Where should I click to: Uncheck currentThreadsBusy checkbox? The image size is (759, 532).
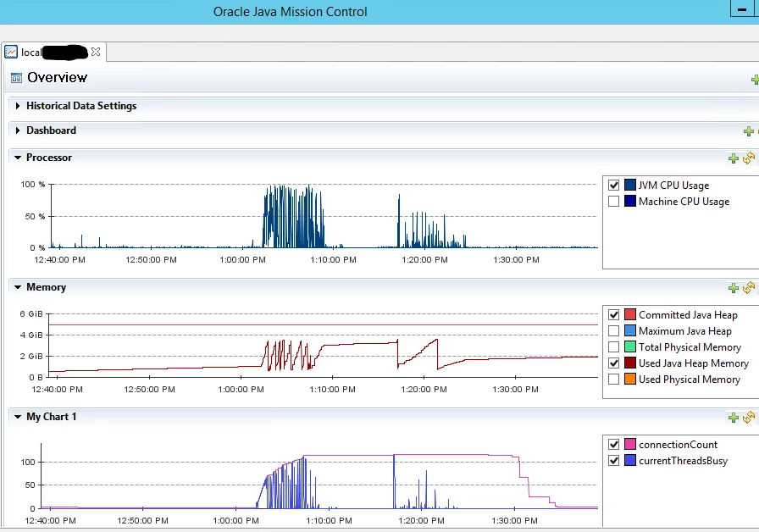point(614,460)
